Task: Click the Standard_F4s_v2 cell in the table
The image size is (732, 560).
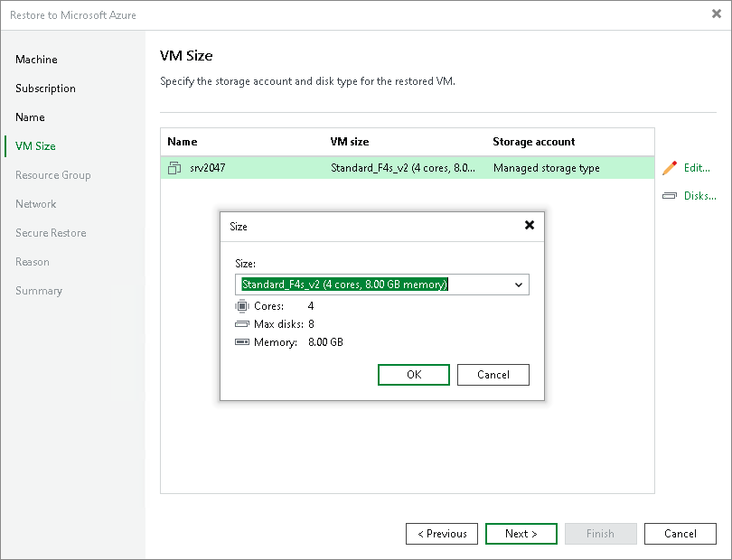Action: [403, 168]
